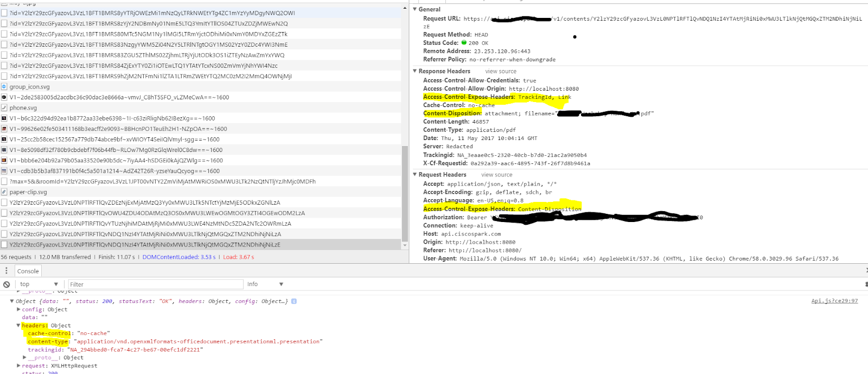Select the selected request ending NjNiLzE
Screen dimensions: 868x374
click(200, 245)
